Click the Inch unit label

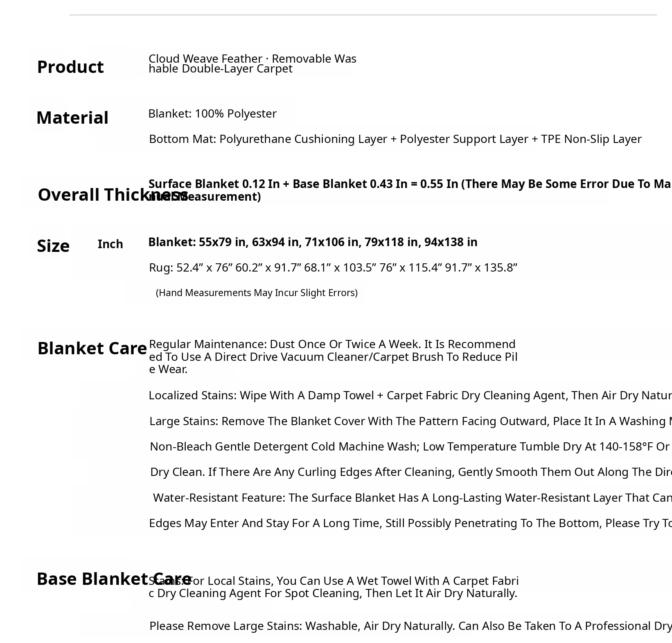(110, 245)
